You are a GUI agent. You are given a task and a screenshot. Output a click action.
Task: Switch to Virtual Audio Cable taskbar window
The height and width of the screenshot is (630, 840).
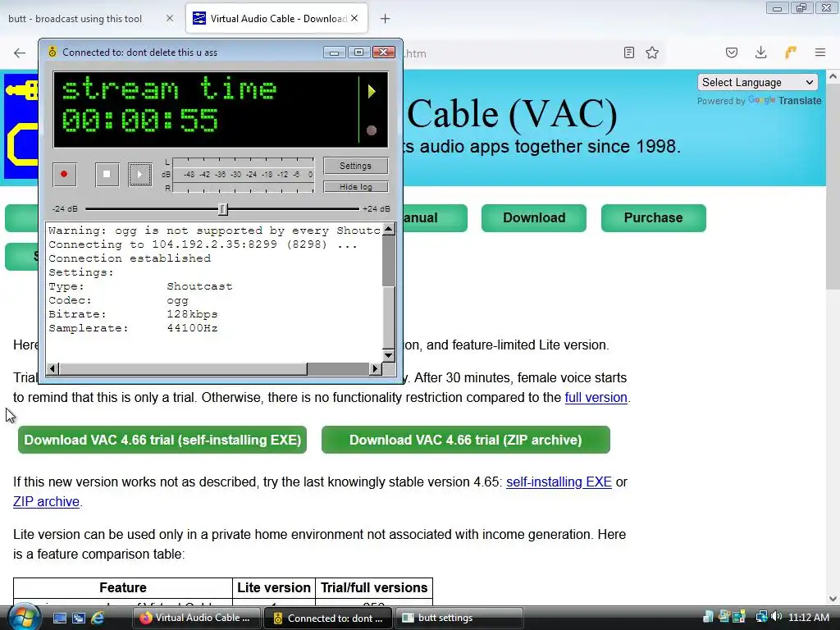(196, 618)
